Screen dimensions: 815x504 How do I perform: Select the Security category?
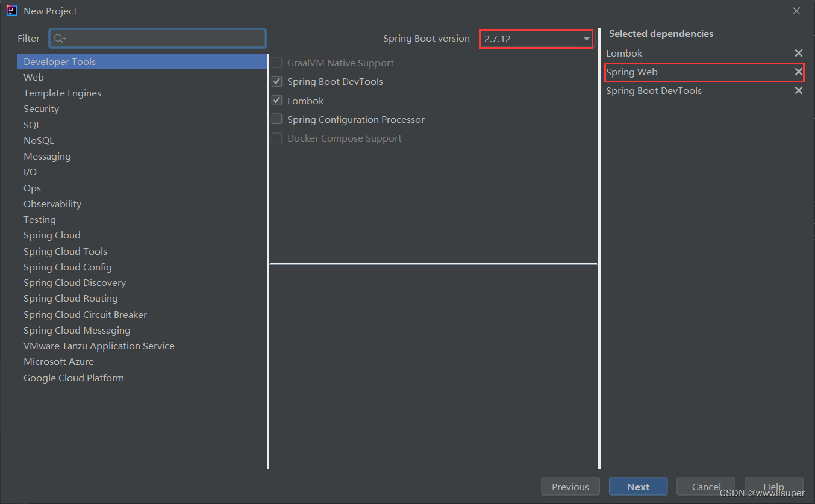click(x=142, y=108)
